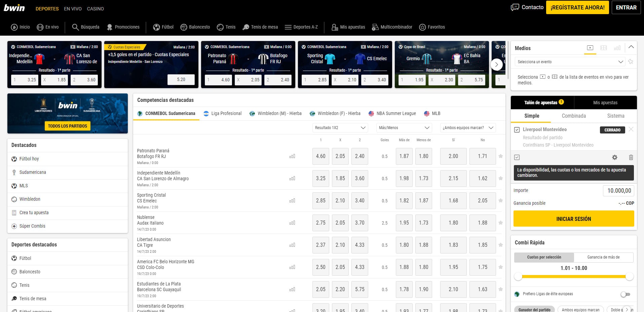The image size is (644, 312).
Task: Show the video stream view in Medios
Action: 590,48
